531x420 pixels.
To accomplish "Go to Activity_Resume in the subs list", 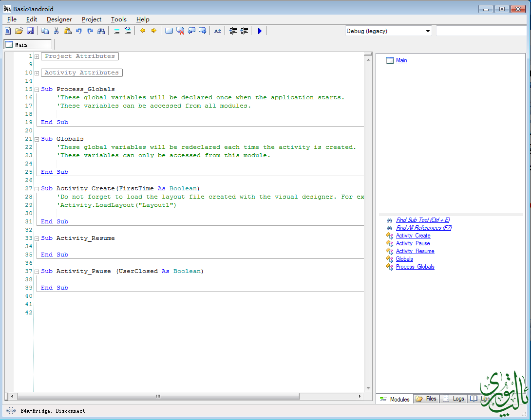I will [415, 251].
